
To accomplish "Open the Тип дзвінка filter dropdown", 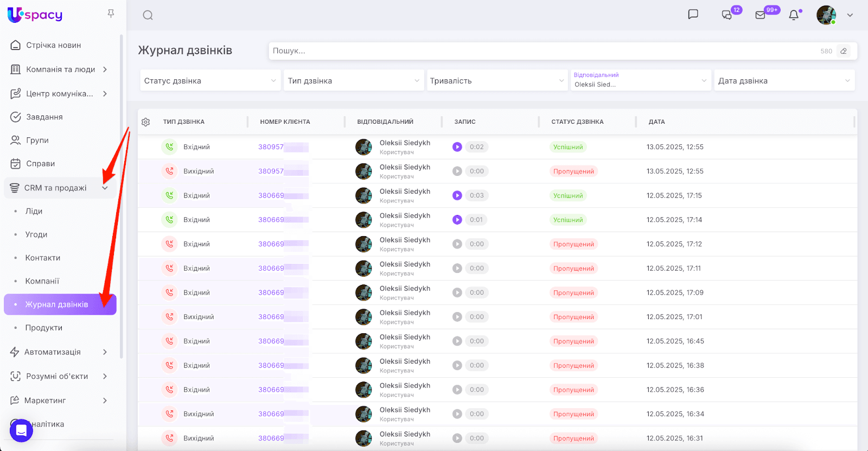I will (x=353, y=81).
